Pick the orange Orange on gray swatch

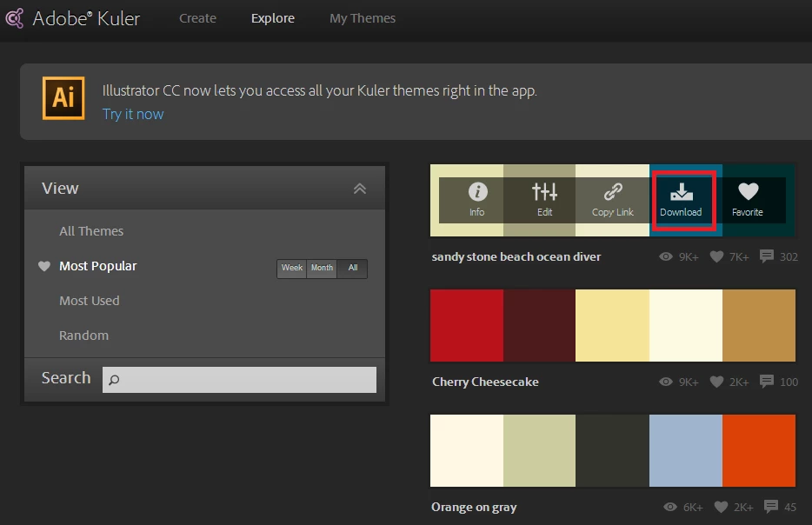[759, 450]
